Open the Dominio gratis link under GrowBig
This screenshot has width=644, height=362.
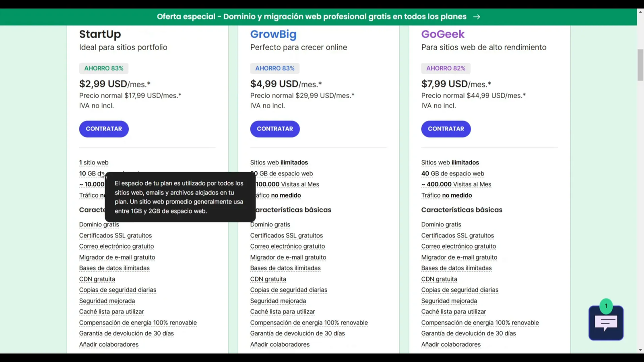pos(270,224)
